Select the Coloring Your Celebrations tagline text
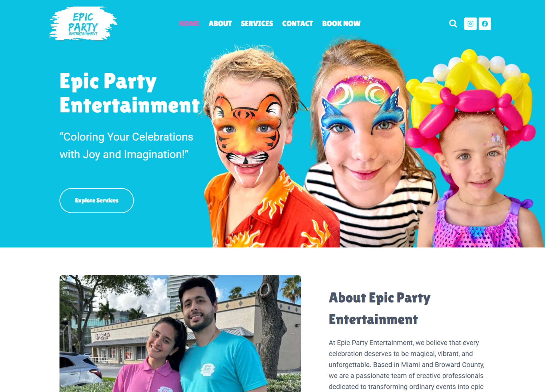 126,146
